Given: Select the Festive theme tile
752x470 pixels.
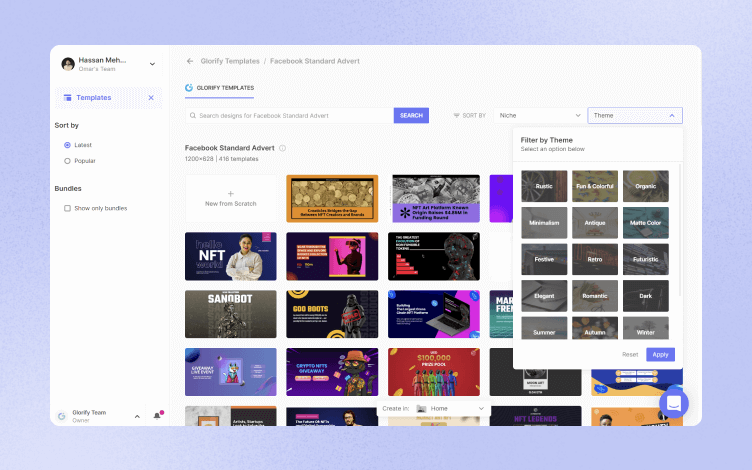Looking at the screenshot, I should pyautogui.click(x=544, y=259).
